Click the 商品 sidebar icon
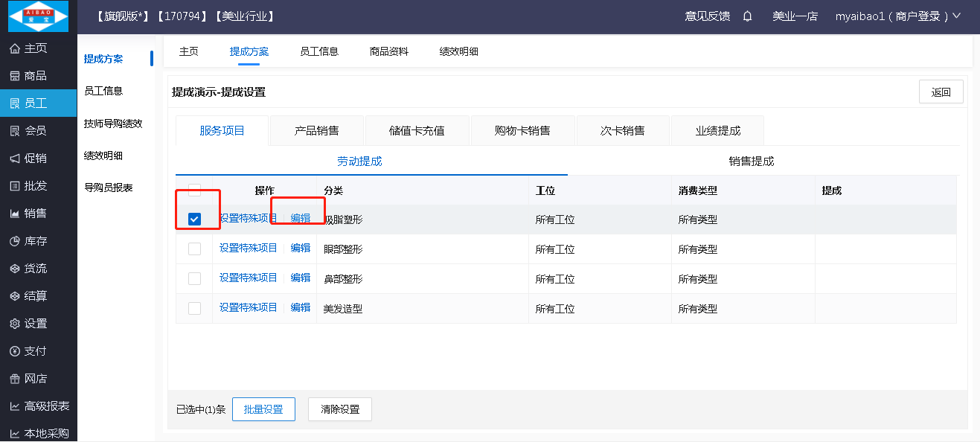 15,76
